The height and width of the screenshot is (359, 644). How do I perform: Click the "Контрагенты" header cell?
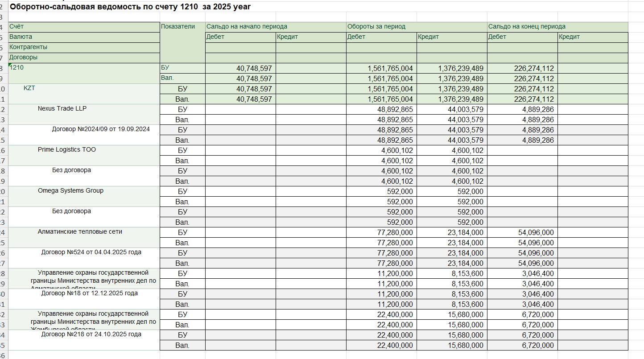84,47
